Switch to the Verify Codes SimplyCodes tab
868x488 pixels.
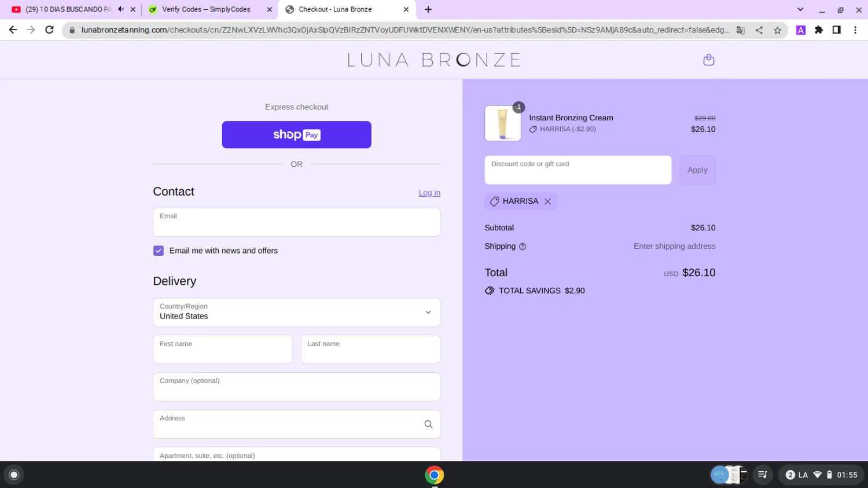coord(207,9)
